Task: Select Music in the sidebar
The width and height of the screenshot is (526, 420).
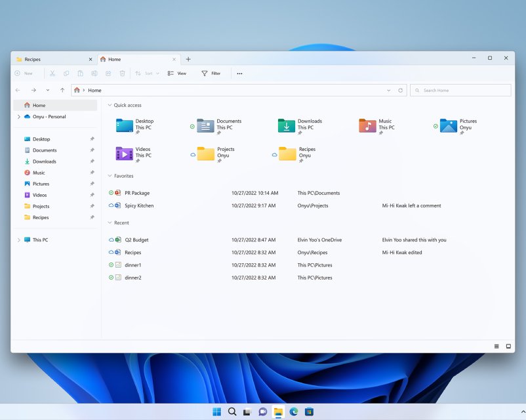Action: [x=55, y=173]
